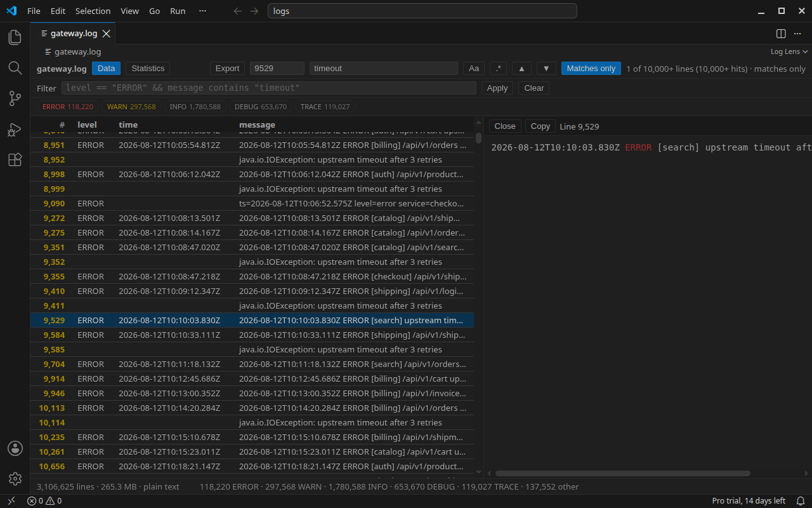
Task: Open the Run menu
Action: pos(178,11)
